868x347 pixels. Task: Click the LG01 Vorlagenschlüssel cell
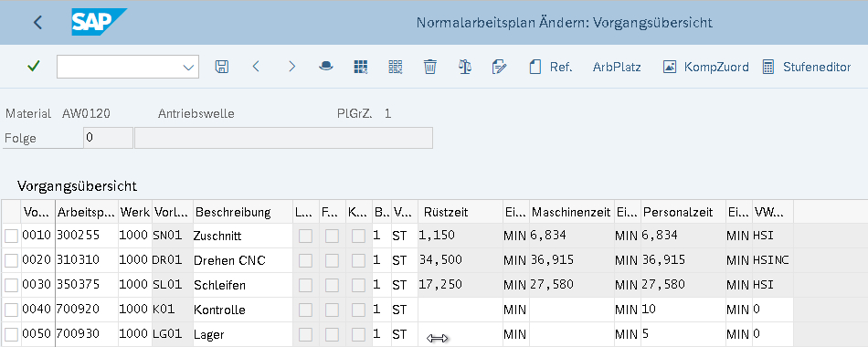(x=172, y=334)
